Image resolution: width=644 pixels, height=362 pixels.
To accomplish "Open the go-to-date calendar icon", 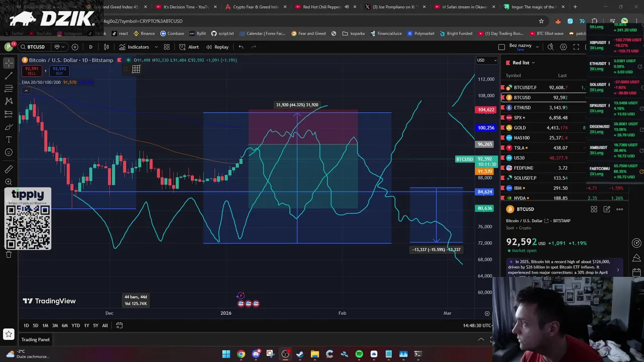I will [x=119, y=325].
